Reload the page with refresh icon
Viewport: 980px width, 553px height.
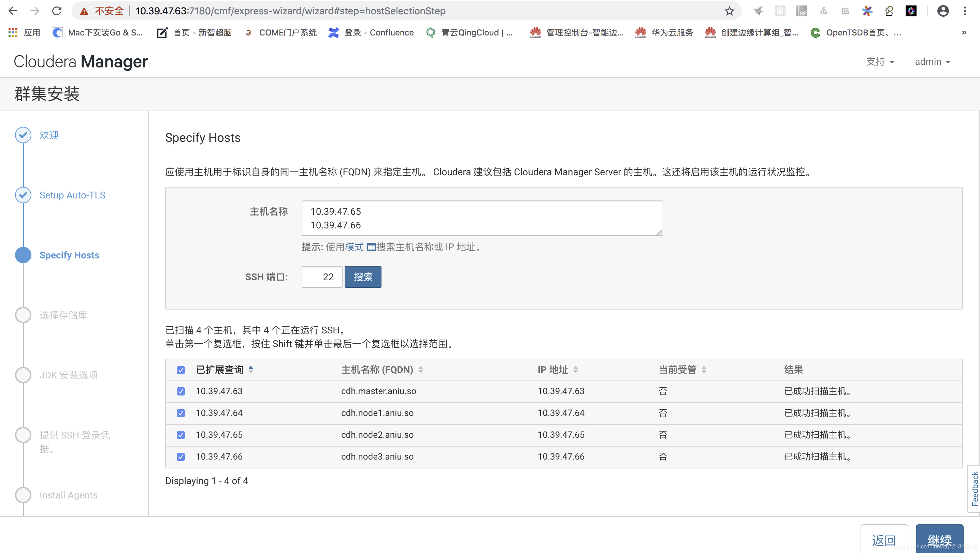[57, 11]
